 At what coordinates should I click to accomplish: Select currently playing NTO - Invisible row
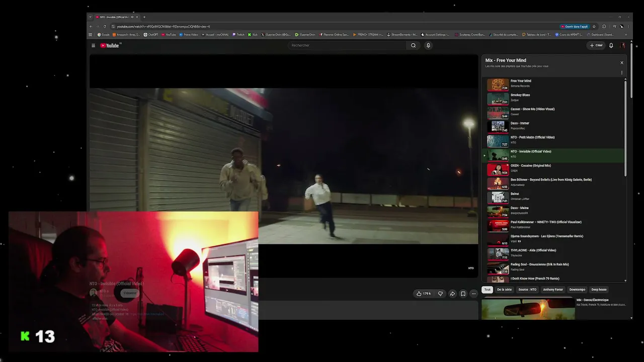(x=553, y=155)
